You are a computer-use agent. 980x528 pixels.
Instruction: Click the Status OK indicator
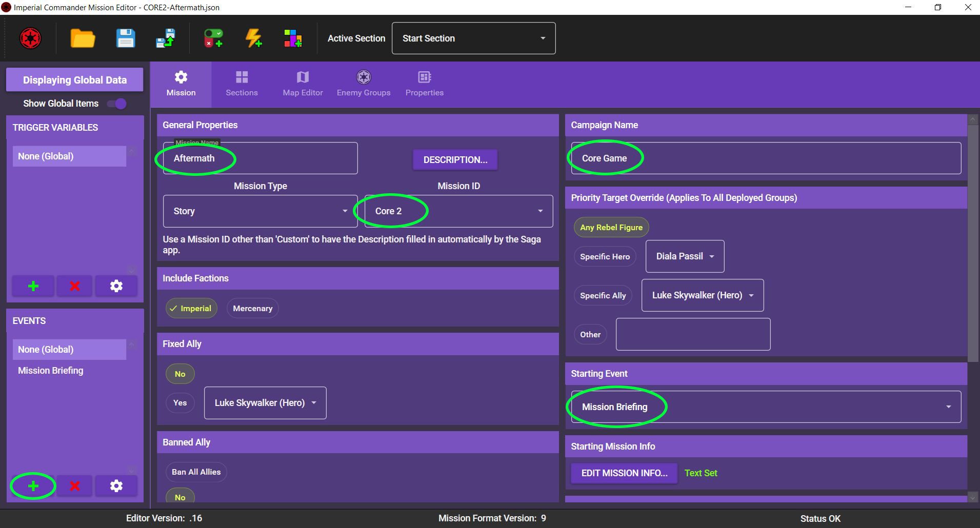coord(820,519)
